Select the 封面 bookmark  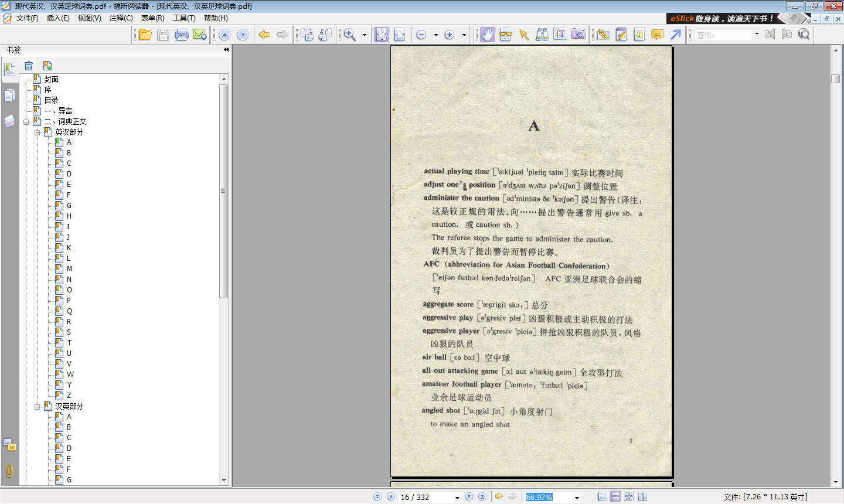pos(52,79)
